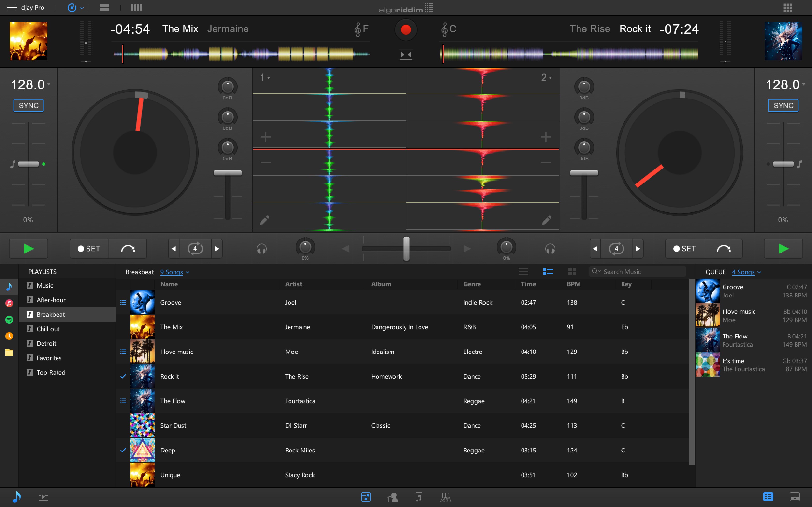
Task: Expand the left deck BPM 128.0 dropdown
Action: coord(49,85)
